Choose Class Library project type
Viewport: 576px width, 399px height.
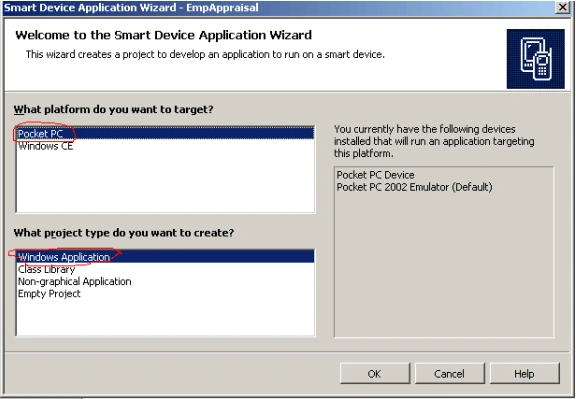pos(165,269)
